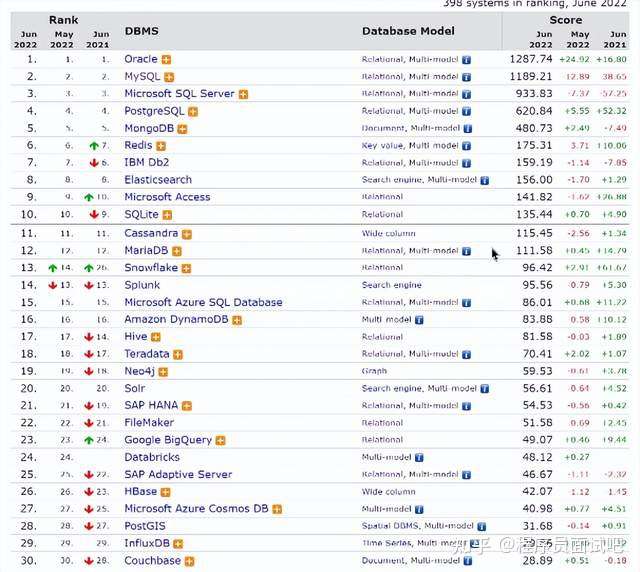Click the plus icon beside Couchbase
The width and height of the screenshot is (640, 572).
tap(189, 561)
